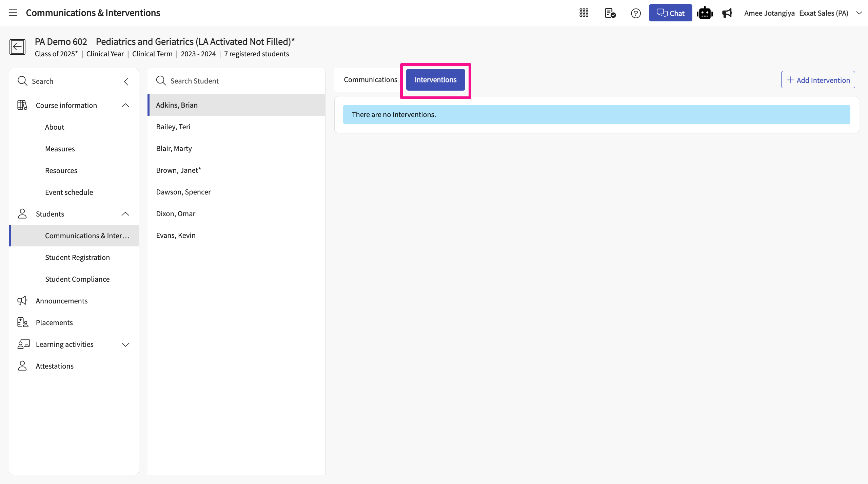Open the megaphone announcements icon in header
The height and width of the screenshot is (484, 868).
tap(727, 13)
